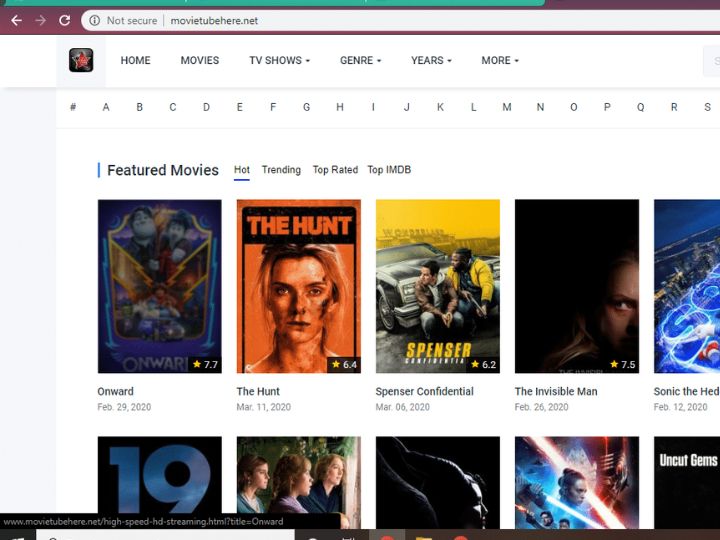This screenshot has width=720, height=540.
Task: Filter titles by letter D
Action: [x=206, y=107]
